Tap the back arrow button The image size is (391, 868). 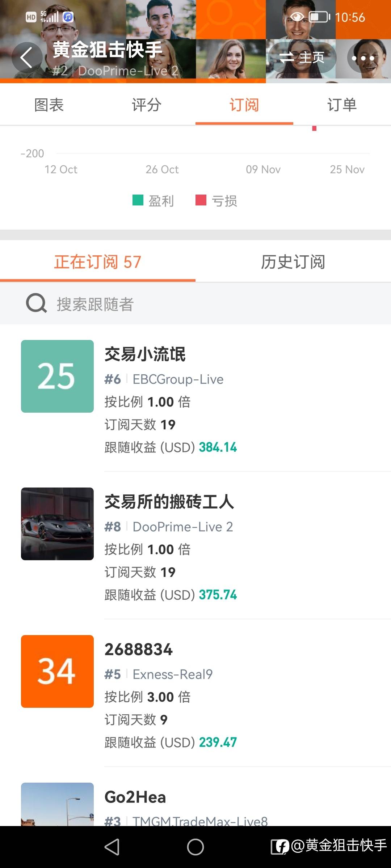click(x=26, y=58)
